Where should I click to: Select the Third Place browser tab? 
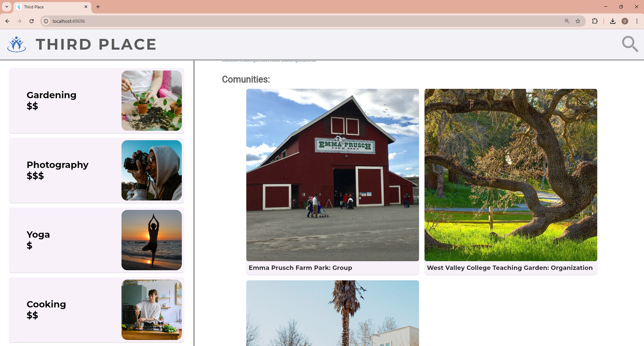pyautogui.click(x=52, y=7)
